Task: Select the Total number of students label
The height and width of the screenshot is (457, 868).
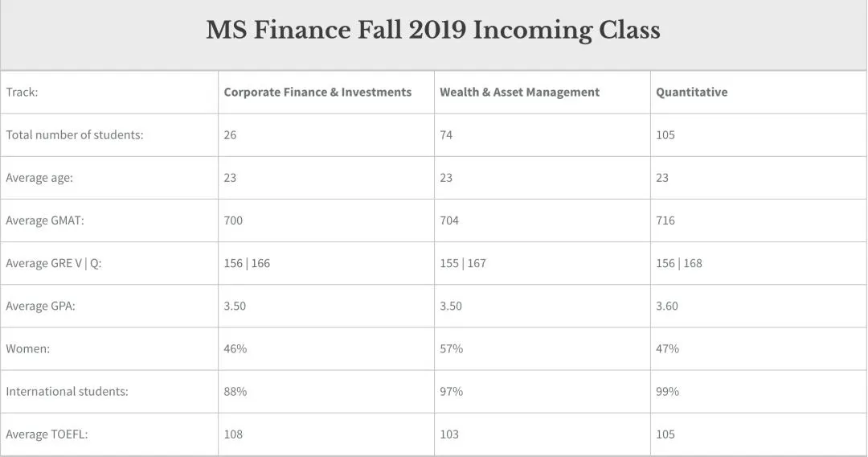Action: [x=75, y=135]
